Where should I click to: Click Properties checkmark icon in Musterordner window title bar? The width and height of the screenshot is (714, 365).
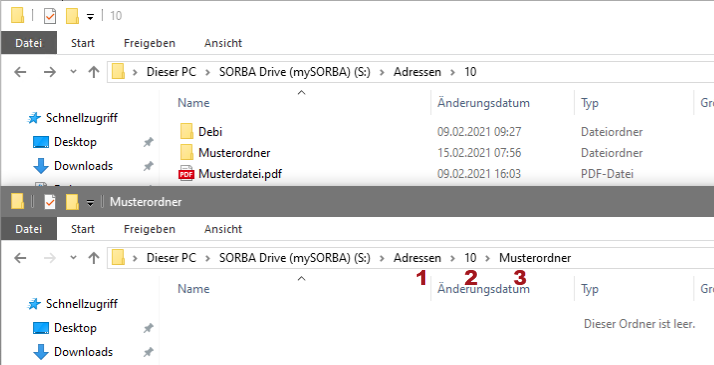click(50, 202)
